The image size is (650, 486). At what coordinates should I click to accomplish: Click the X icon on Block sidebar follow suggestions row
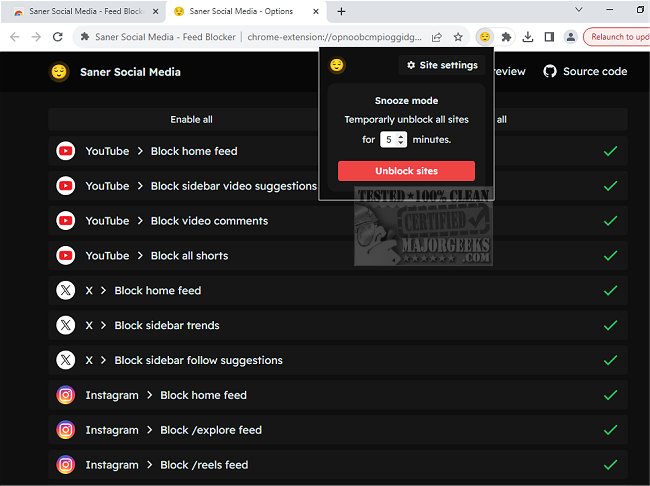click(65, 360)
